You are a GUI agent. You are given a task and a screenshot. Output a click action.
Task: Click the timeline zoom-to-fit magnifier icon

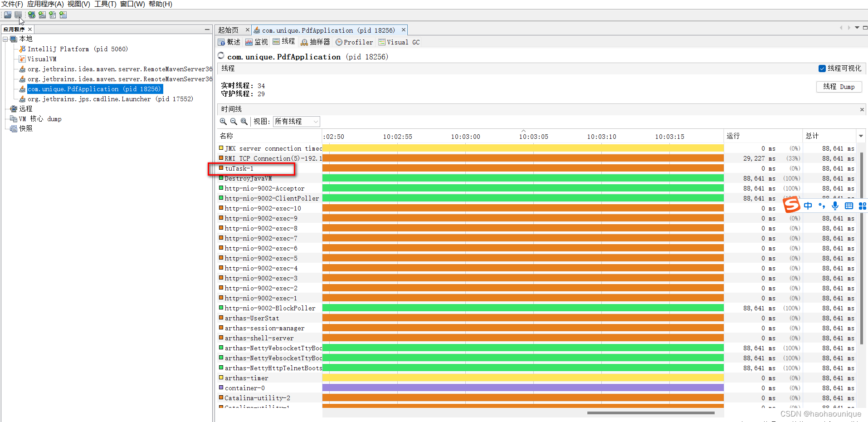pyautogui.click(x=244, y=122)
